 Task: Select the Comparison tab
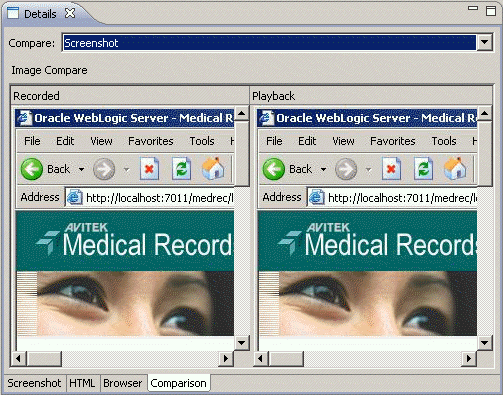(x=178, y=383)
